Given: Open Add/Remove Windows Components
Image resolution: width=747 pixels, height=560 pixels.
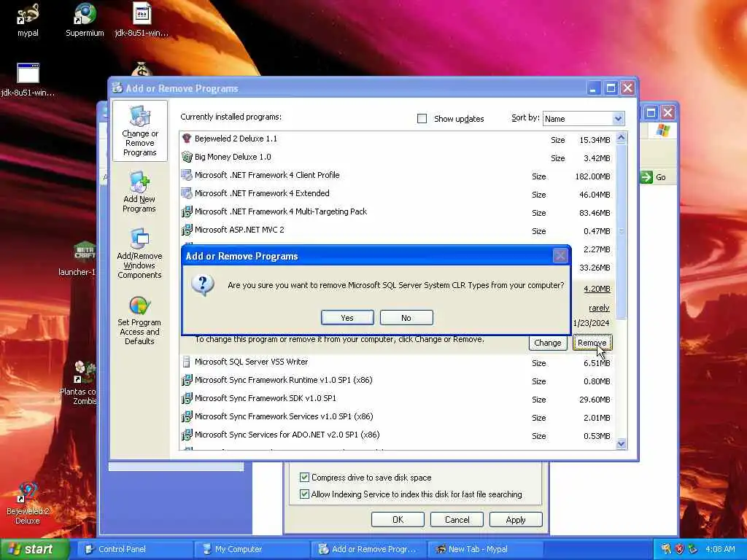Looking at the screenshot, I should tap(139, 254).
